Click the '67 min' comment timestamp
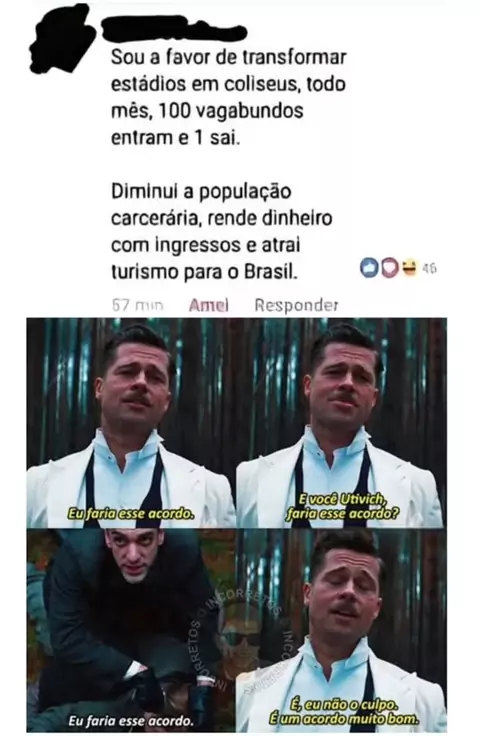 (137, 306)
